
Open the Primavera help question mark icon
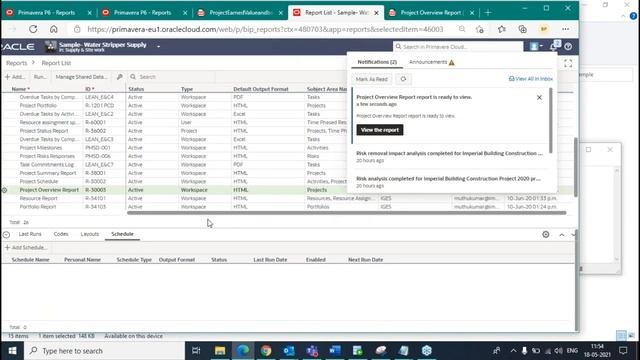[x=568, y=47]
